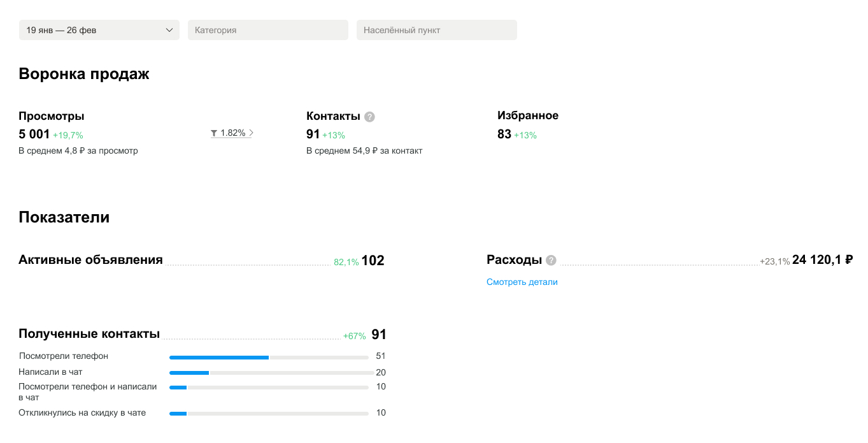
Task: Focus the Населённый пункт filter field
Action: [x=436, y=30]
